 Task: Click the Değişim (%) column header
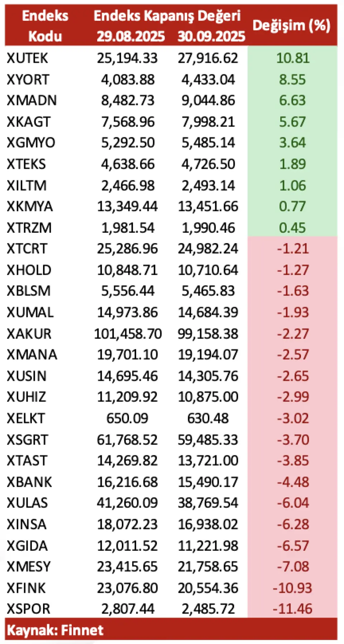[291, 25]
